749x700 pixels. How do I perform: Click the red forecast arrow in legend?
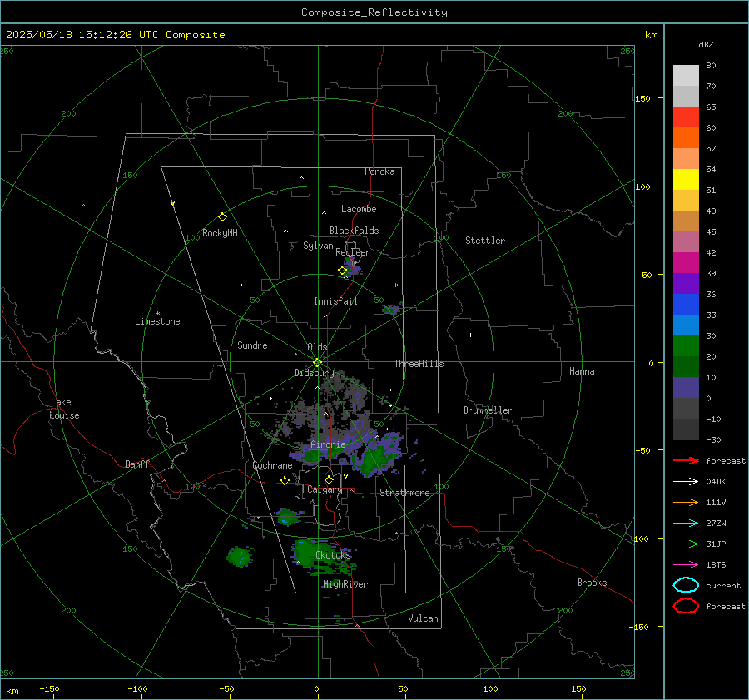point(686,460)
